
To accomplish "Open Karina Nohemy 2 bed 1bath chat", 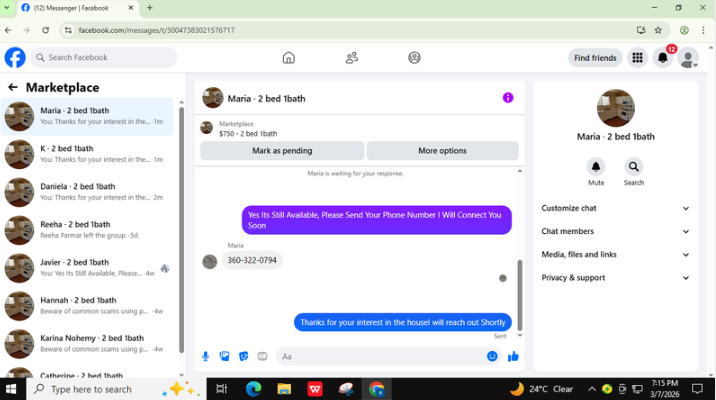I will click(87, 344).
